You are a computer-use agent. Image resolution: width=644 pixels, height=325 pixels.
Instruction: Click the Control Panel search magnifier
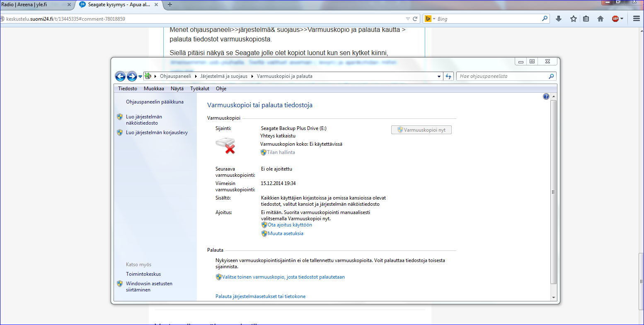click(551, 76)
